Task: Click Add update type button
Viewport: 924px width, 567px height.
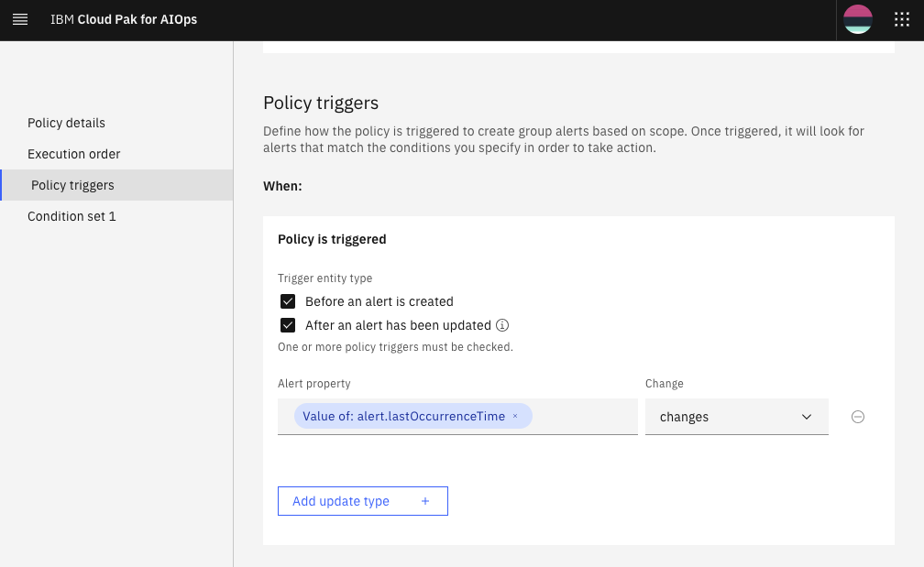Action: click(363, 501)
